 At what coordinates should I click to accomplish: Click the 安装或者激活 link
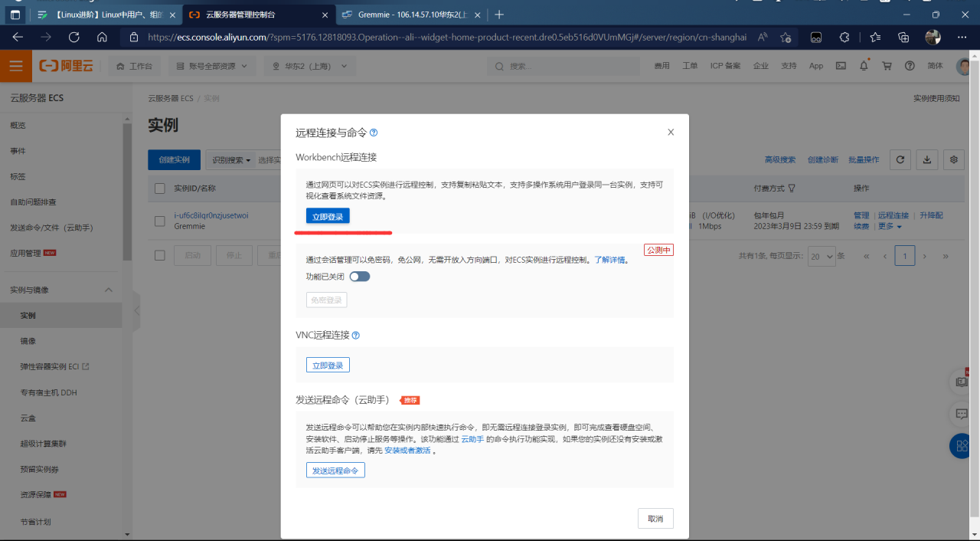[x=407, y=451]
